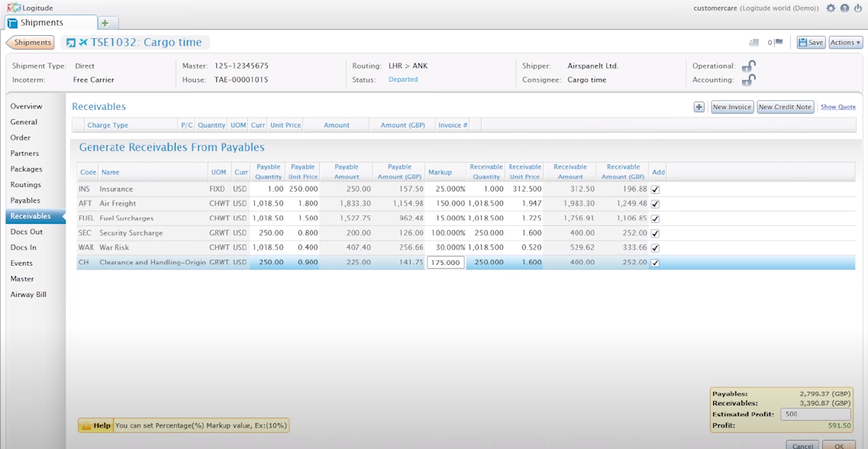The image size is (868, 449).
Task: Uncheck Add for the Insurance row
Action: coord(656,189)
